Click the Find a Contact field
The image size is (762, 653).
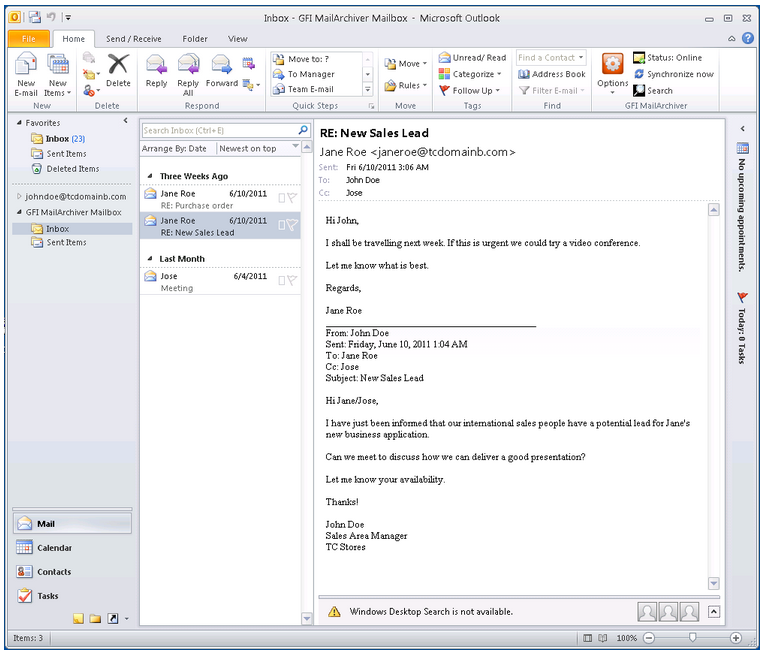(551, 58)
